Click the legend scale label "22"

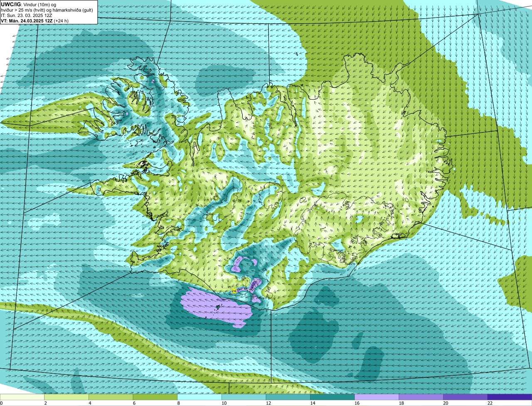(490, 403)
